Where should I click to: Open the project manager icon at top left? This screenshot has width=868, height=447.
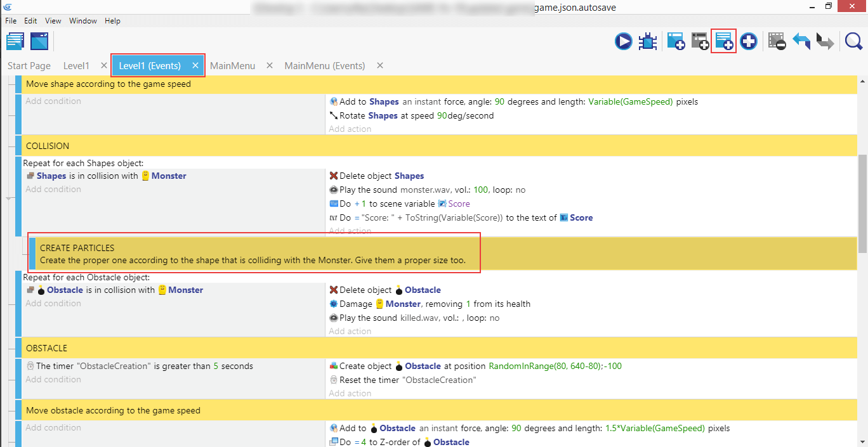point(15,42)
